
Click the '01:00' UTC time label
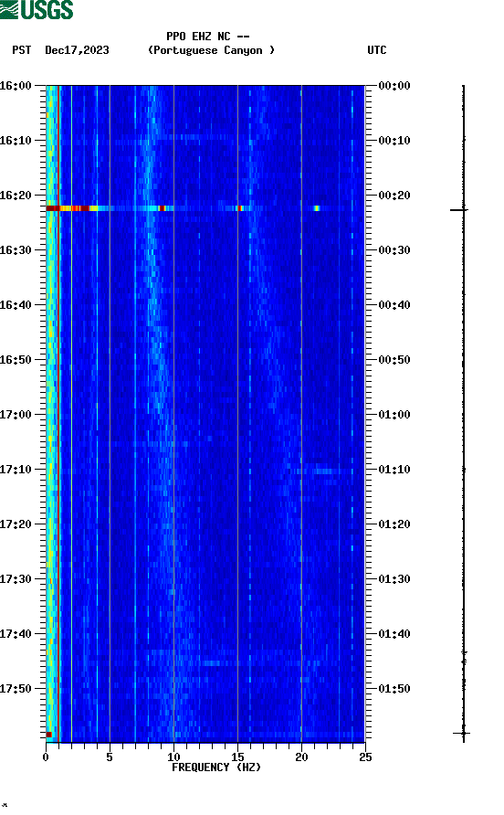tap(394, 415)
